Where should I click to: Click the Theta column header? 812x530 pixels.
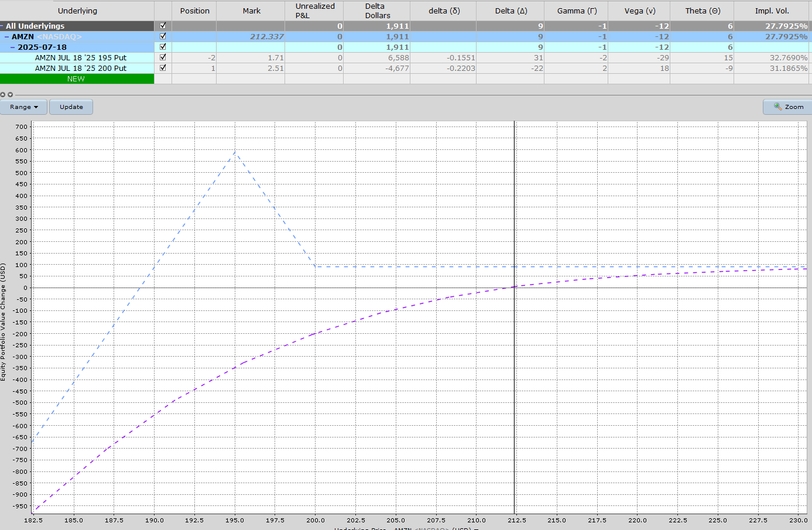[702, 11]
